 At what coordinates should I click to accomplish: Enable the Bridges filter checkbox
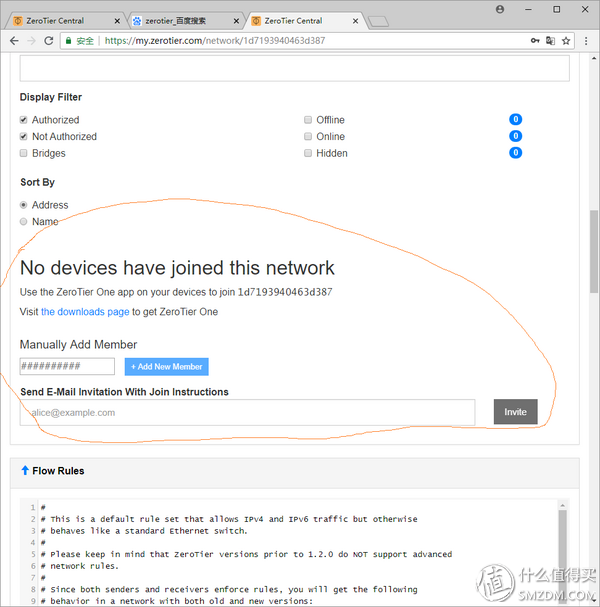[24, 153]
